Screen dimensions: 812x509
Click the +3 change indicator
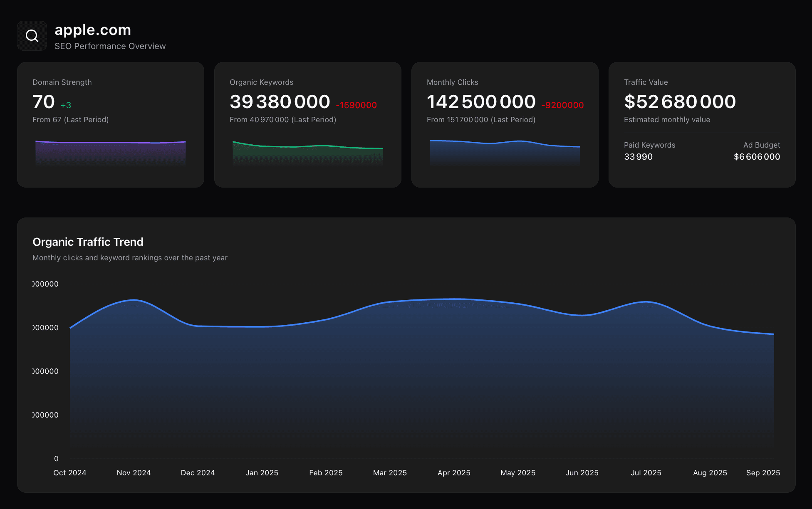66,105
